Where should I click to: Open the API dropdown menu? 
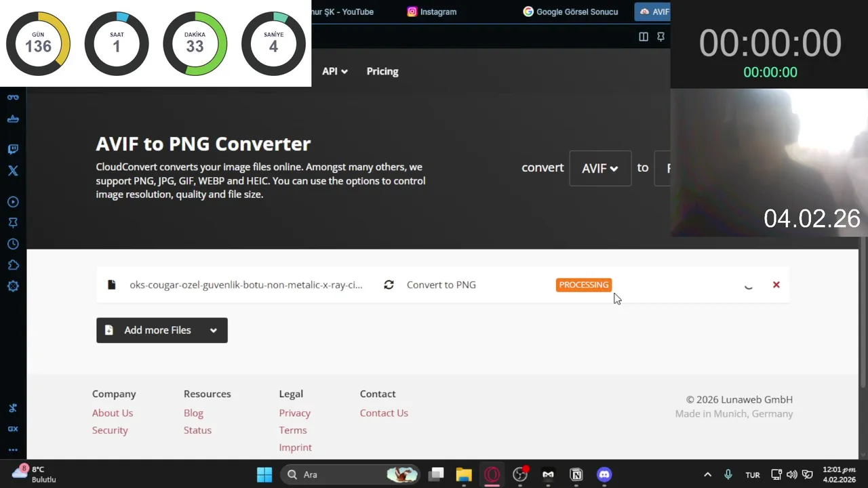[x=335, y=71]
